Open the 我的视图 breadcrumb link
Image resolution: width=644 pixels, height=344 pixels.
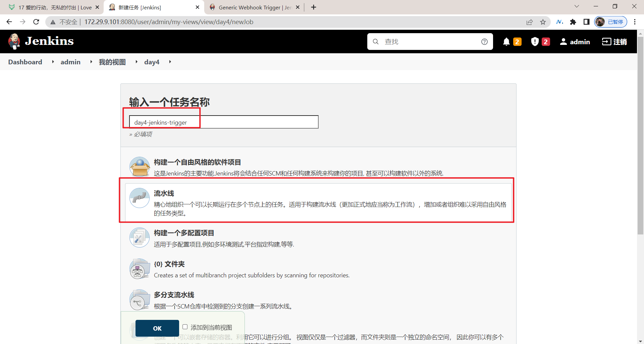tap(112, 62)
